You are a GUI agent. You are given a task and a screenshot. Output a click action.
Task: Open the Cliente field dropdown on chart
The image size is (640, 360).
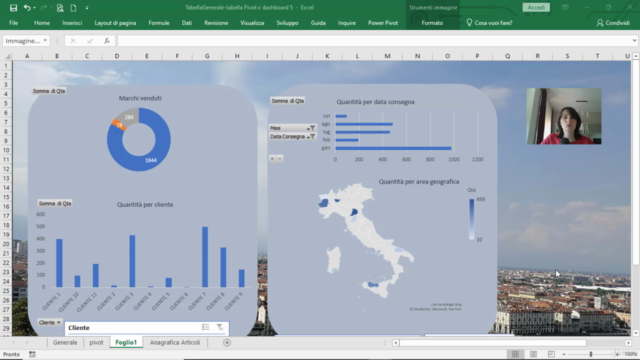click(x=50, y=322)
